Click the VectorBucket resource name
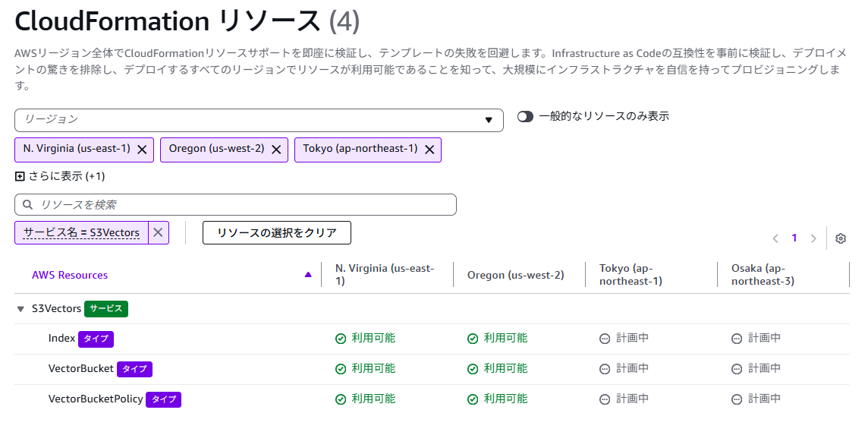The width and height of the screenshot is (868, 432). coord(81,368)
